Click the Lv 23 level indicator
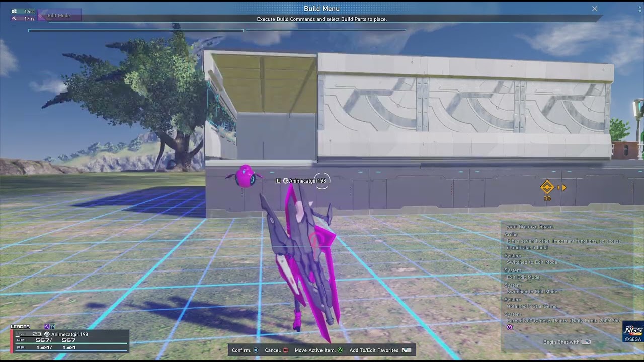Viewport: 644px width, 362px height. tap(29, 334)
